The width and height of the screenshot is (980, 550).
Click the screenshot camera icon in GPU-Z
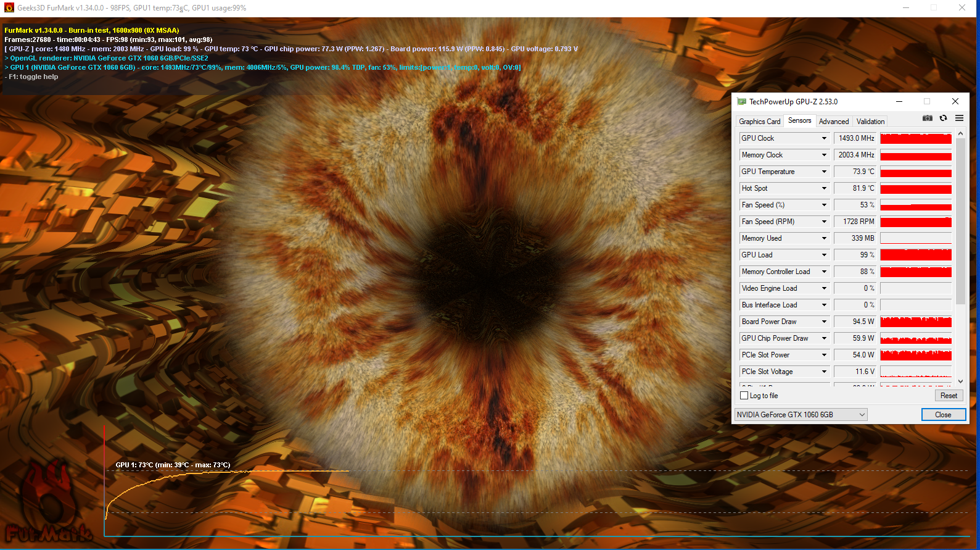(x=927, y=119)
